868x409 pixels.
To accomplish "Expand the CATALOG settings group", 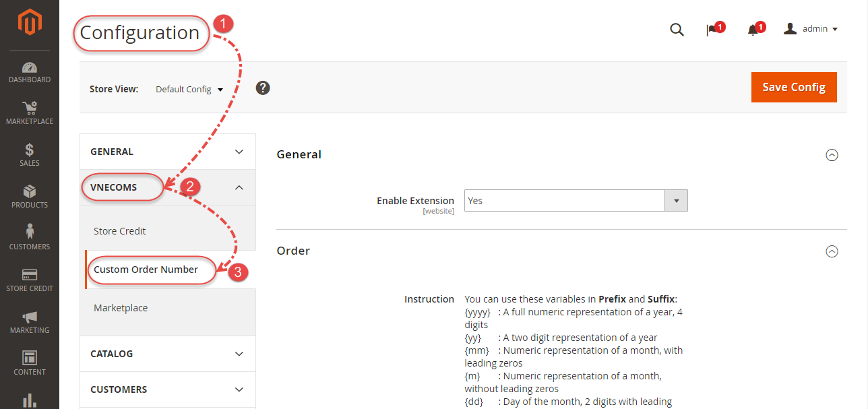I will (167, 353).
